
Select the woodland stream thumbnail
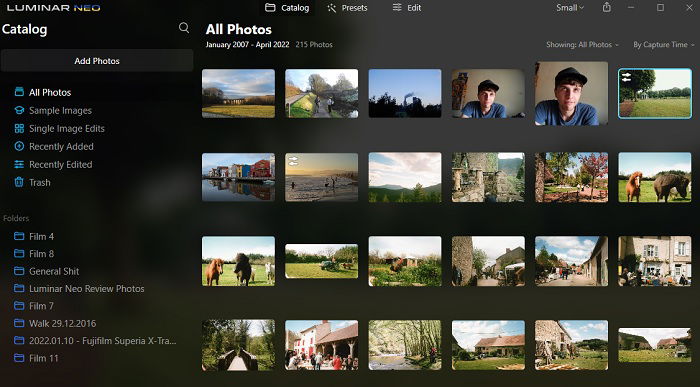point(405,345)
